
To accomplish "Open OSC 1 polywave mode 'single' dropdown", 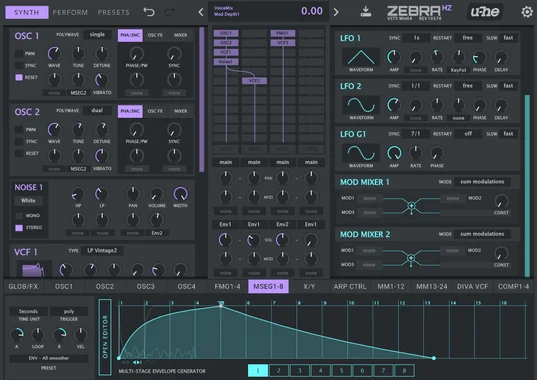I will 97,35.
